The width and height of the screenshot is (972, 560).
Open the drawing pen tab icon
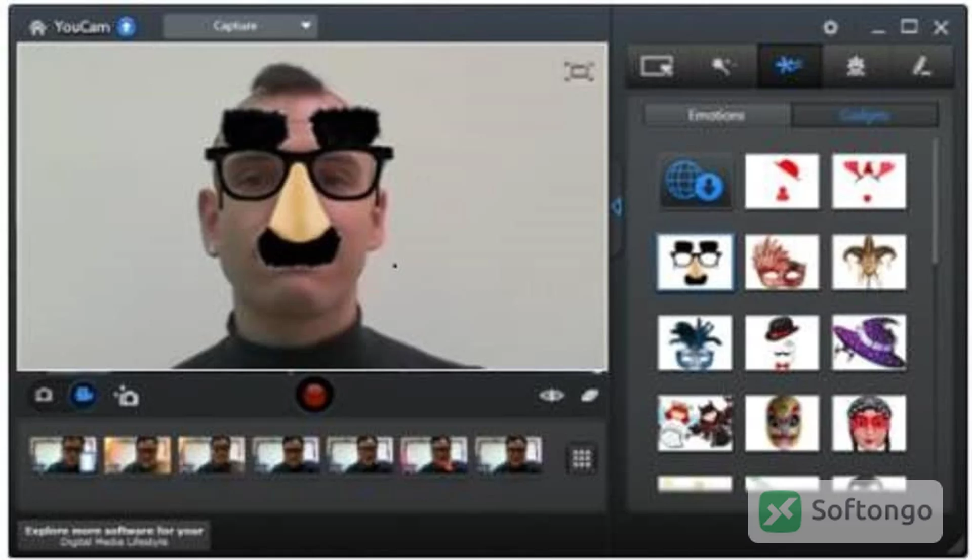coord(920,66)
